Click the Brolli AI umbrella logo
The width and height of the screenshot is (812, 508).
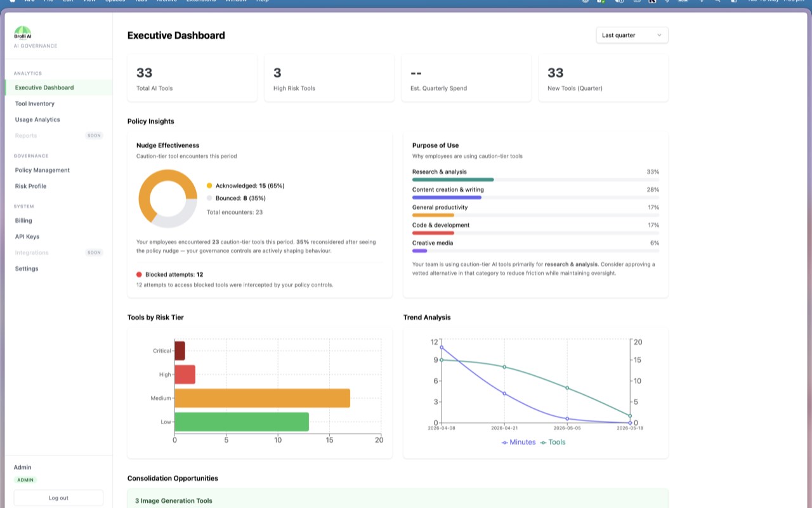tap(22, 33)
